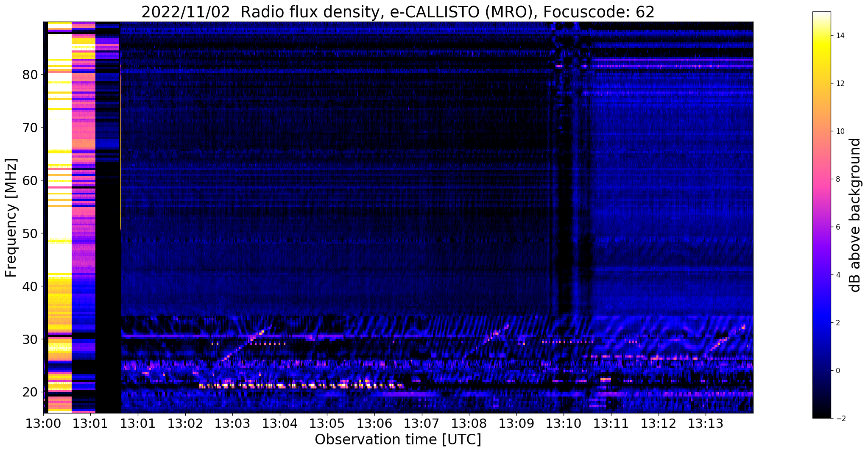
Task: Click the 20 MHz frequency tick label
Action: click(30, 393)
